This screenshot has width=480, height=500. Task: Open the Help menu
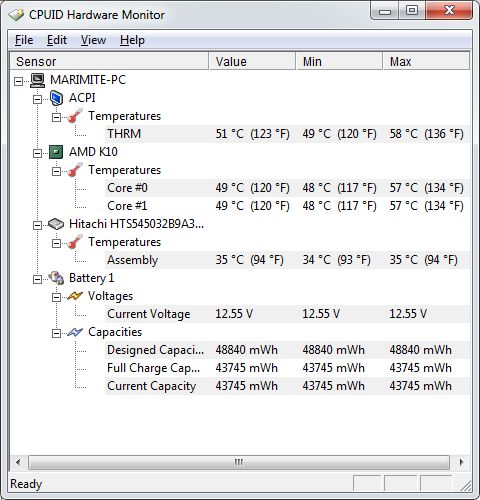click(132, 40)
